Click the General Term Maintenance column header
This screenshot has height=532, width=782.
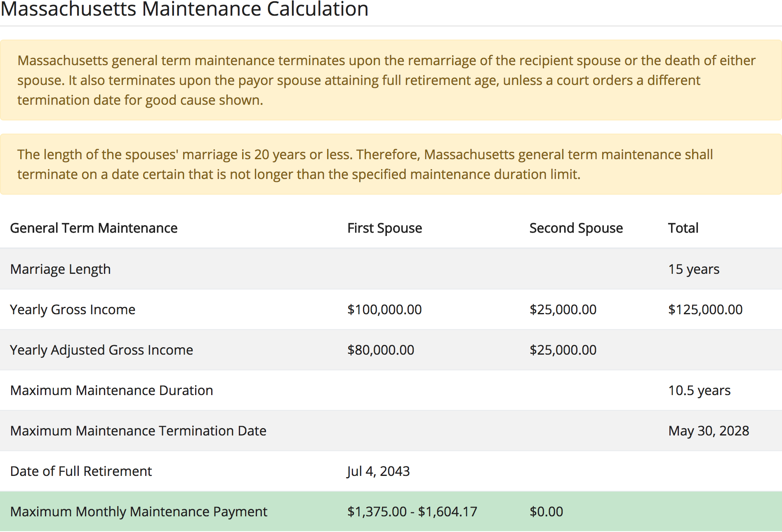(x=94, y=228)
